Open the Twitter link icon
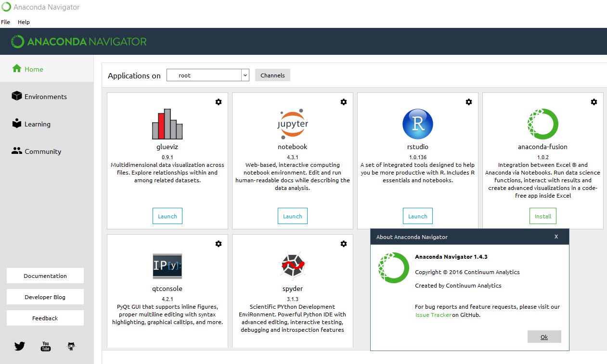Screen dimensions: 607x364 coord(20,346)
